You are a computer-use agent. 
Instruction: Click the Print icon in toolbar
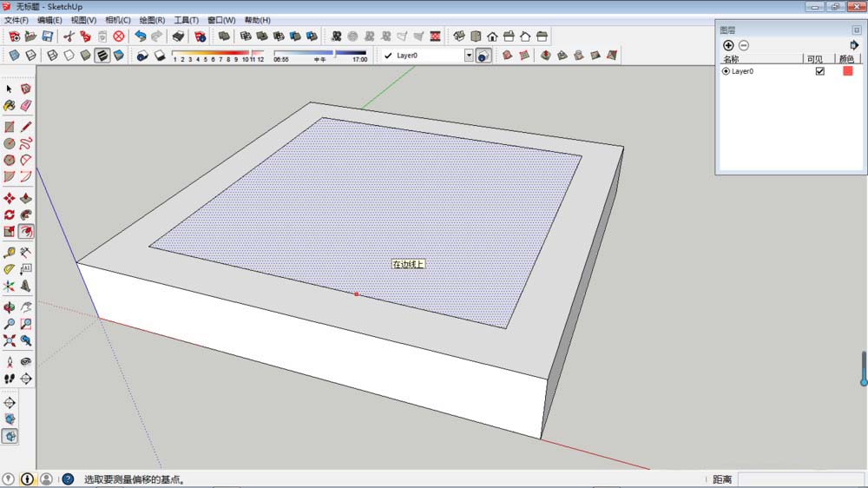[178, 36]
